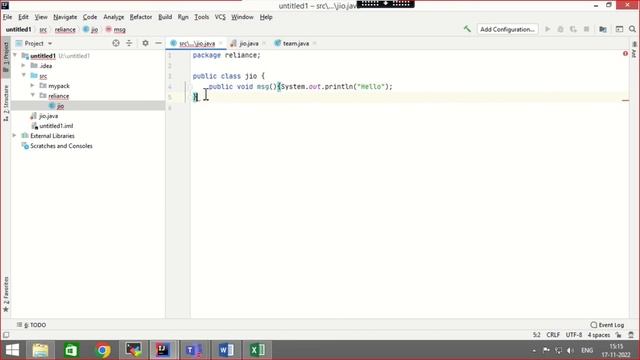Open Project Structure icon in toolbar

[x=603, y=29]
